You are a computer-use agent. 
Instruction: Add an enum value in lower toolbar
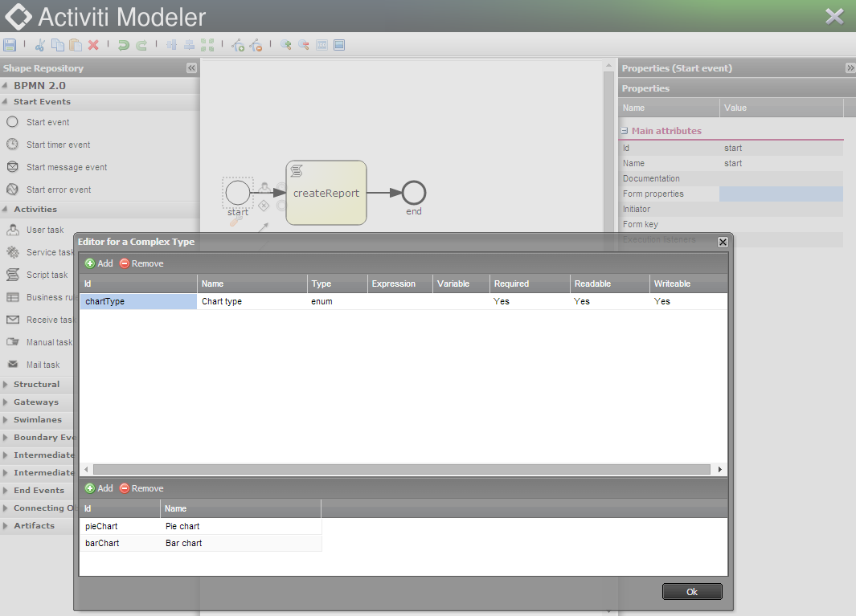[99, 488]
